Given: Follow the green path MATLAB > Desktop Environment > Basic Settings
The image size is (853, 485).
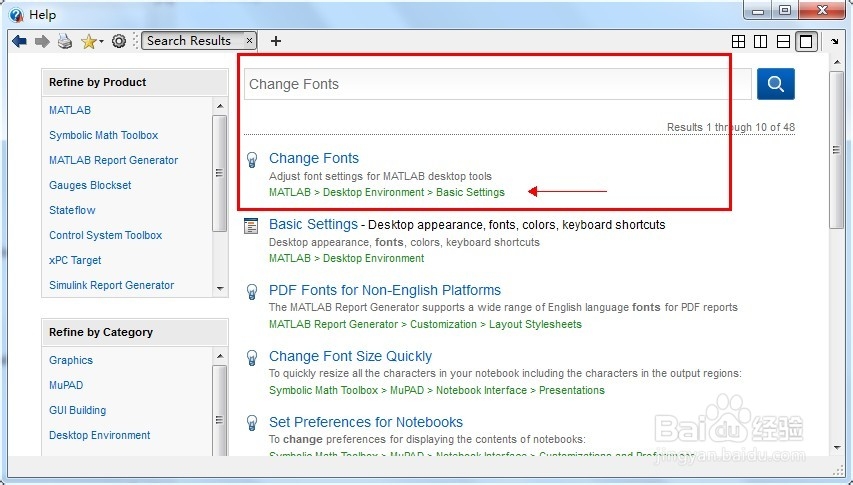Looking at the screenshot, I should pos(387,192).
